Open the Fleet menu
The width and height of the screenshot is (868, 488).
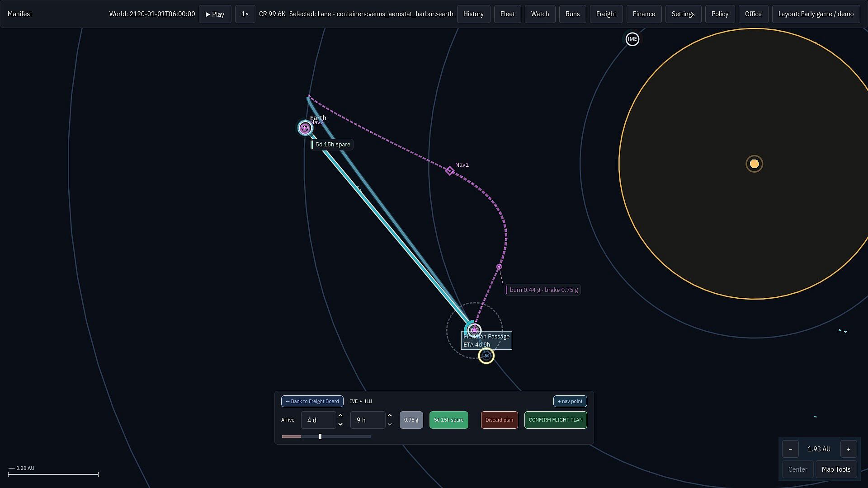(x=507, y=14)
